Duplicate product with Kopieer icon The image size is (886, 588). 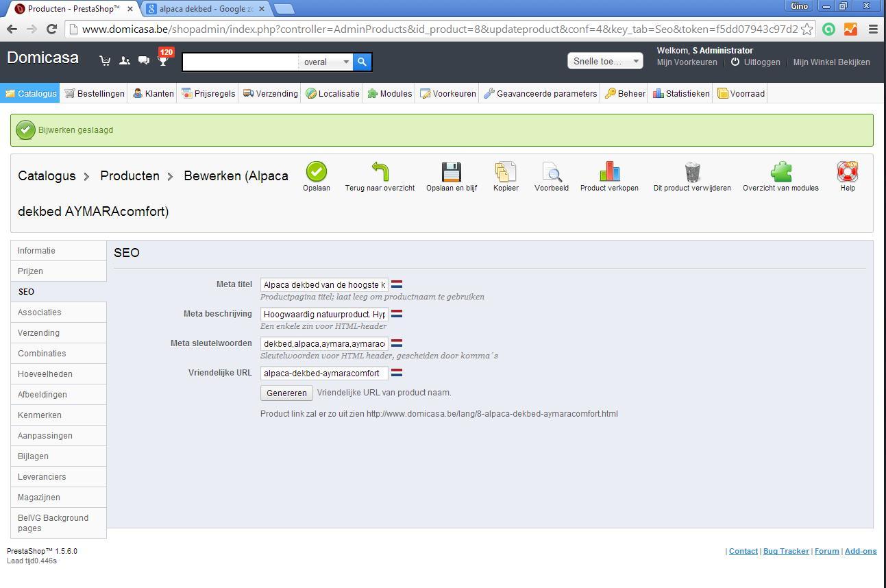click(506, 171)
